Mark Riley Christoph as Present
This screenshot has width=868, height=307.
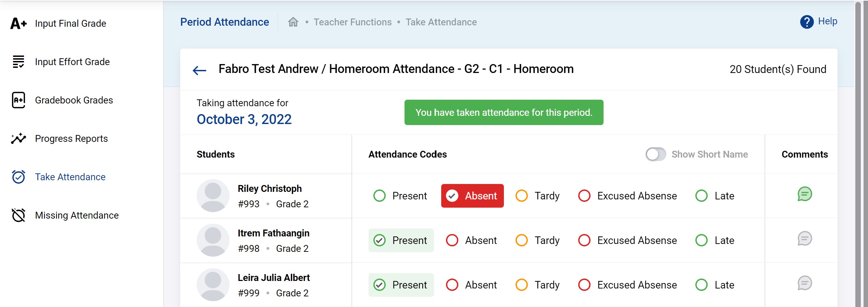(380, 196)
